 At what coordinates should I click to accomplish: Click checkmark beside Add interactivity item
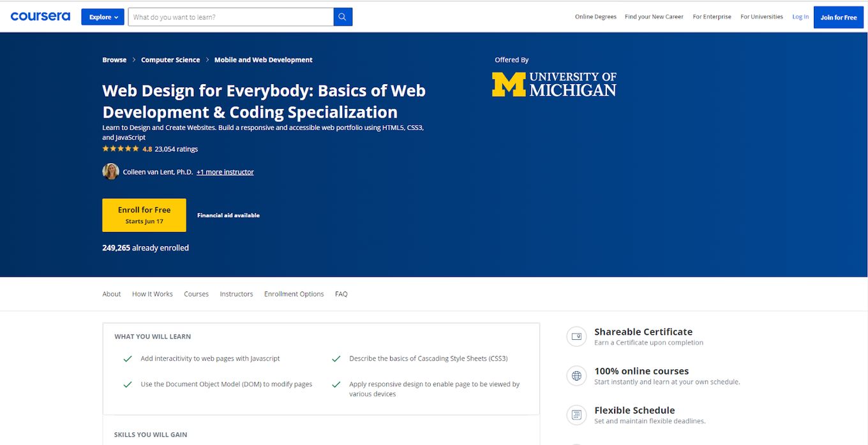[128, 359]
